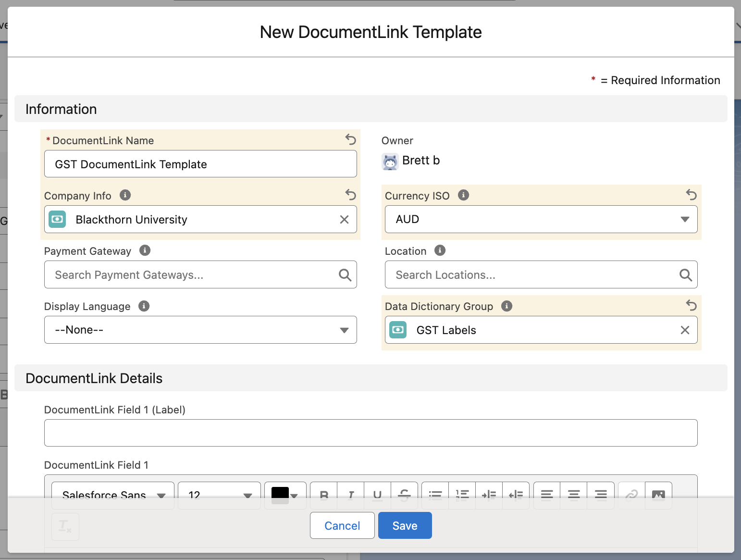Viewport: 741px width, 560px height.
Task: Decrease paragraph indent
Action: click(516, 495)
